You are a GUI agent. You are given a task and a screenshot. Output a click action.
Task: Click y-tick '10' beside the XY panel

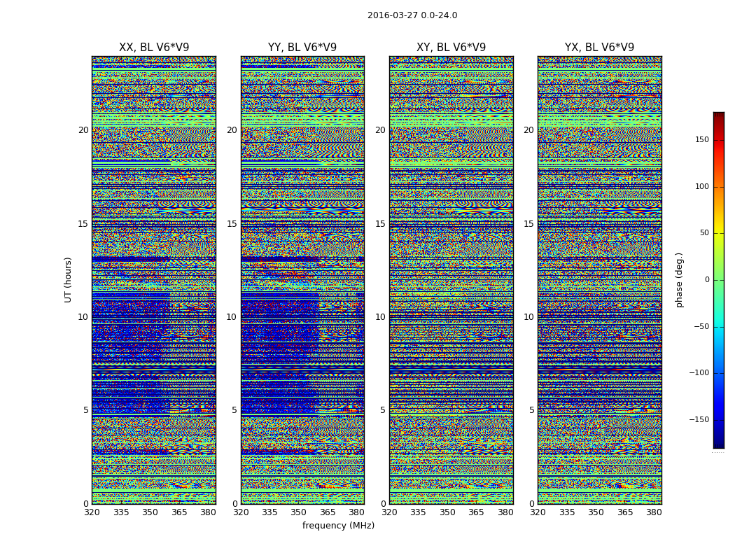[x=381, y=317]
